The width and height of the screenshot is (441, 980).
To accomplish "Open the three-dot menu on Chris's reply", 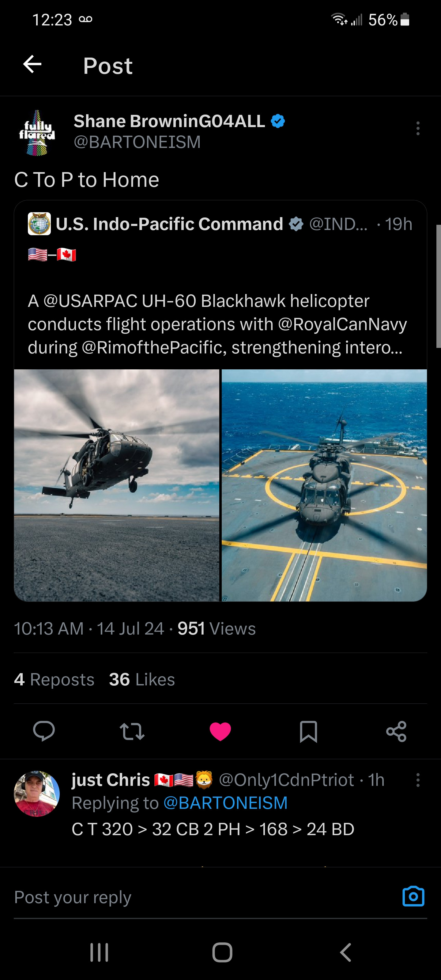I will pyautogui.click(x=418, y=780).
